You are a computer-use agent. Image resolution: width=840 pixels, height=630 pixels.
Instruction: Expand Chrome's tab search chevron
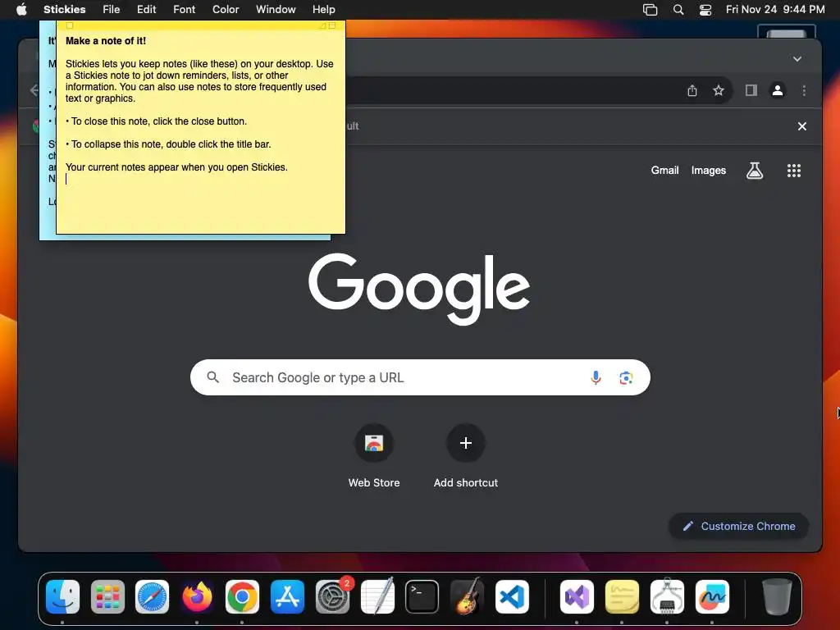(x=797, y=59)
